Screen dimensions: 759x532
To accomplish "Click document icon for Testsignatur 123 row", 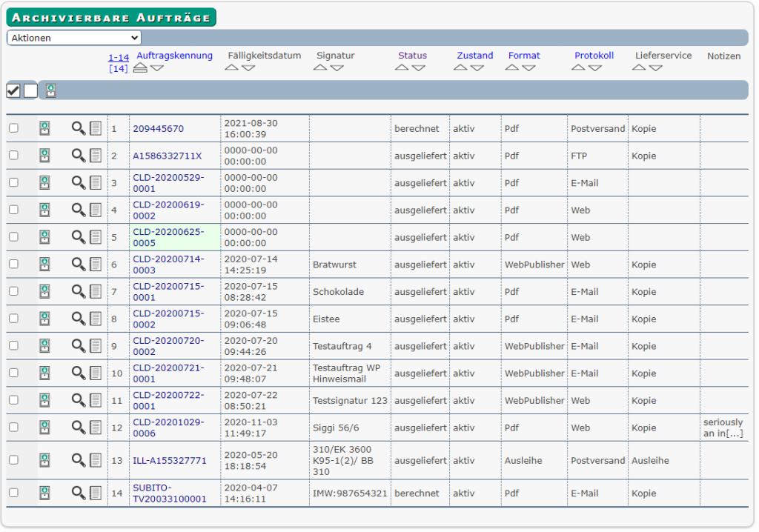I will click(x=96, y=399).
